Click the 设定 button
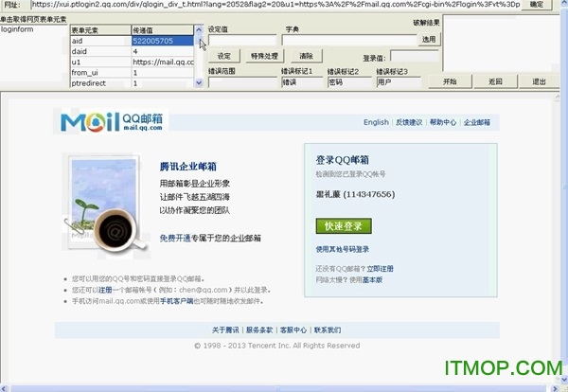568x392 pixels. (x=224, y=56)
